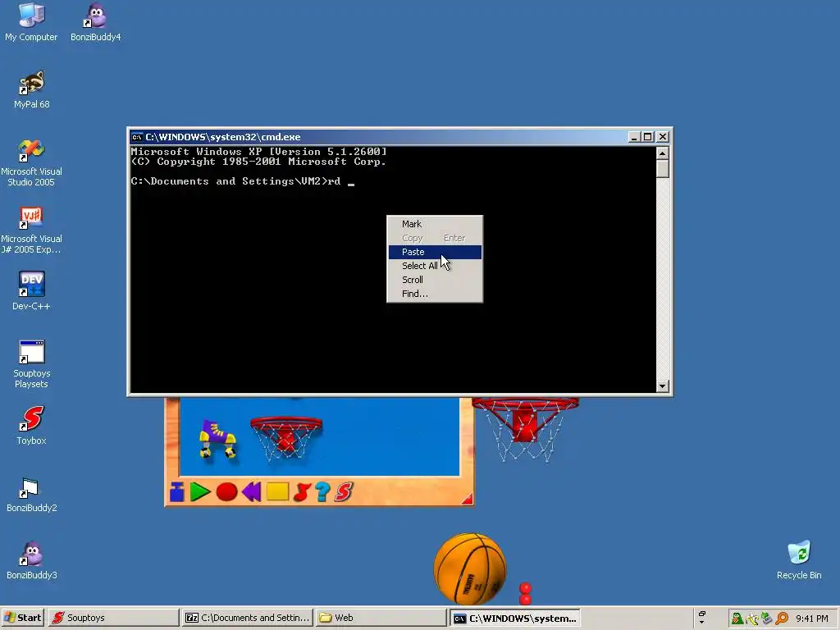
Task: Select Mark in the context menu
Action: coord(435,224)
